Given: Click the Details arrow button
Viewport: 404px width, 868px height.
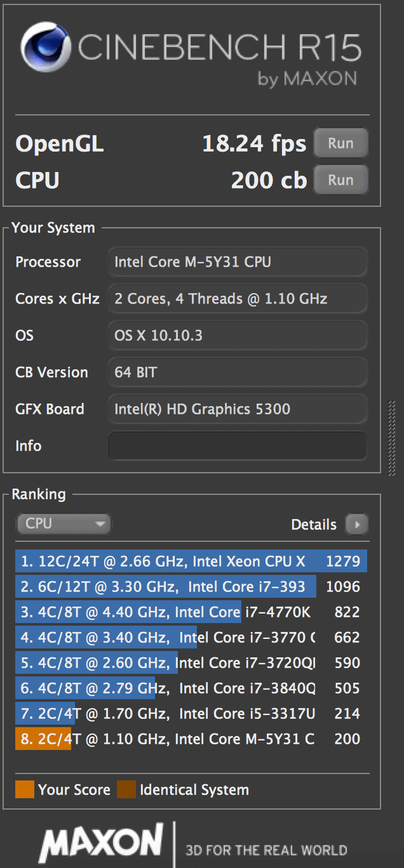Looking at the screenshot, I should [x=356, y=525].
